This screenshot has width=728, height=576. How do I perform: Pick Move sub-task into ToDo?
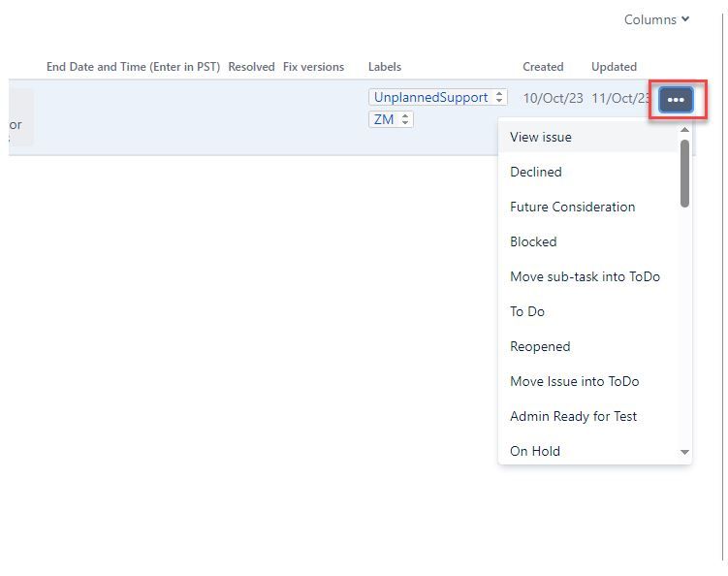(x=587, y=276)
